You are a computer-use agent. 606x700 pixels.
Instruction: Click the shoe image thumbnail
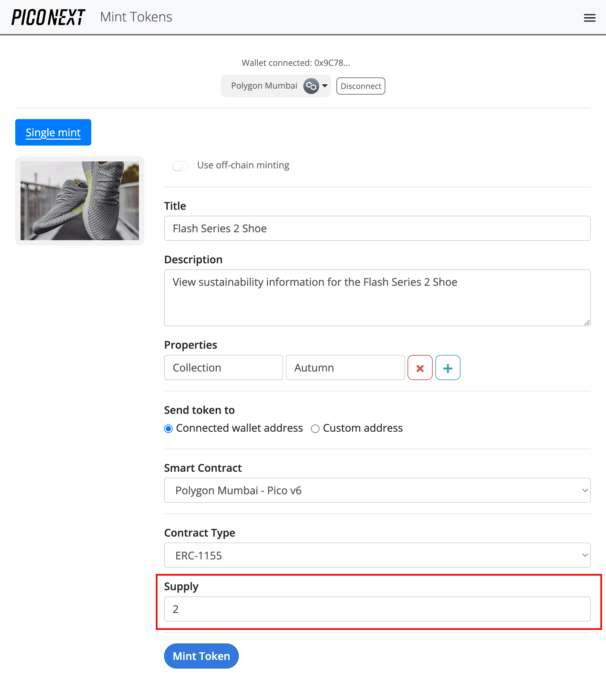pyautogui.click(x=80, y=201)
